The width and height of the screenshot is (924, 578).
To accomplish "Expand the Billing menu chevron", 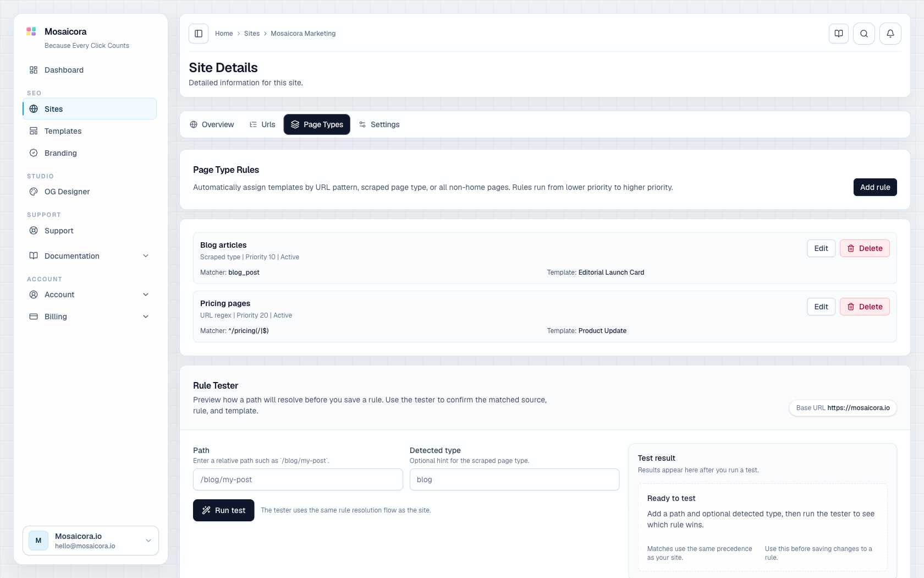I will click(146, 317).
